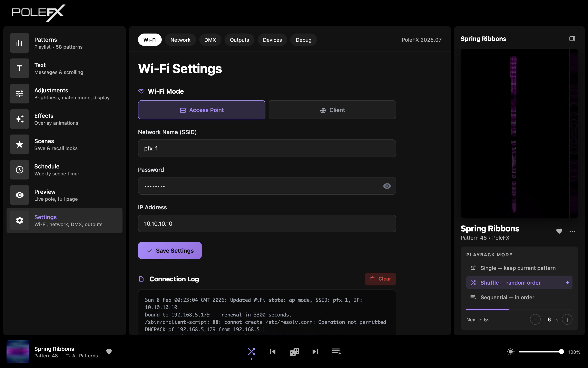Favorite Spring Ribbons in right panel
This screenshot has width=588, height=368.
coord(559,231)
